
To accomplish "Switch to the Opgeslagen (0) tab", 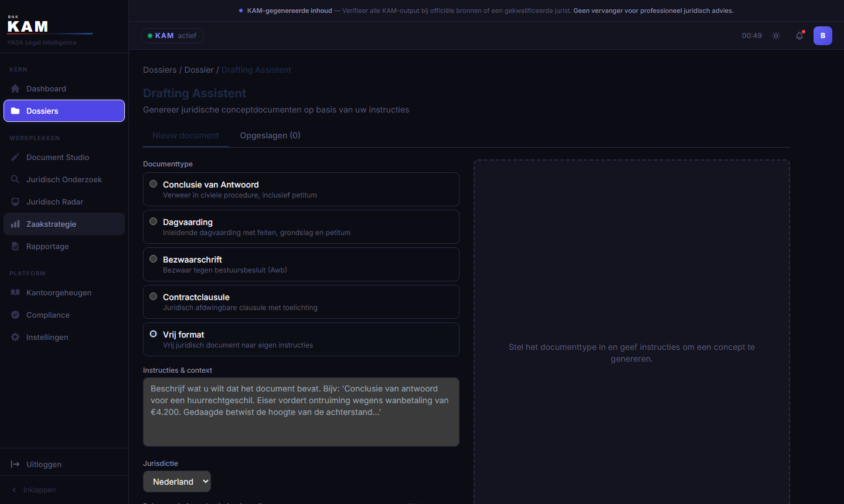I will click(270, 135).
